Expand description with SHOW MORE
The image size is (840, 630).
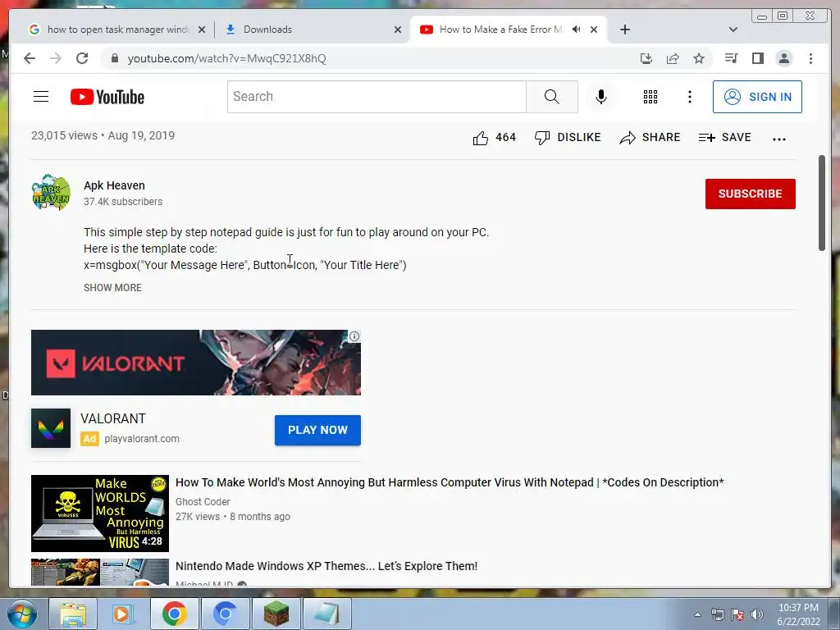pyautogui.click(x=112, y=288)
